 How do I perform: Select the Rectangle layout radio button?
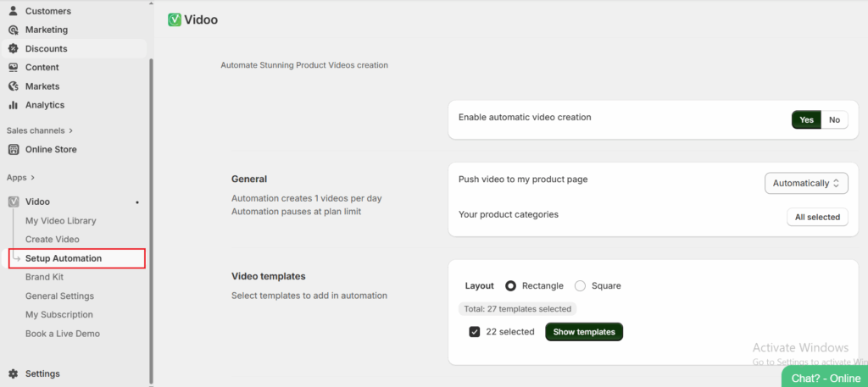click(x=511, y=286)
